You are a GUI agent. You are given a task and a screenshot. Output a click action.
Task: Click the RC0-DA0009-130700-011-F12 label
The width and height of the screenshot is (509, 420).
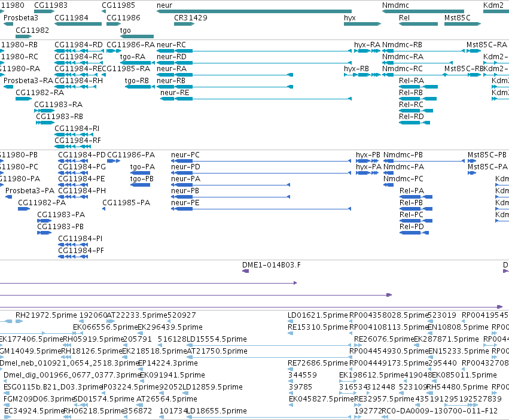[440, 410]
